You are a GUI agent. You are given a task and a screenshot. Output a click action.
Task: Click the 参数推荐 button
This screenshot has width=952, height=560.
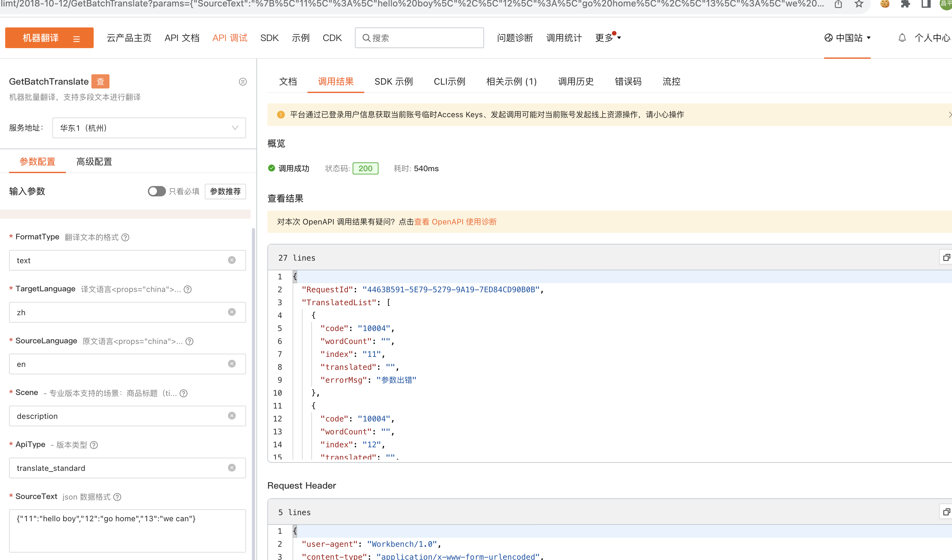(x=225, y=191)
